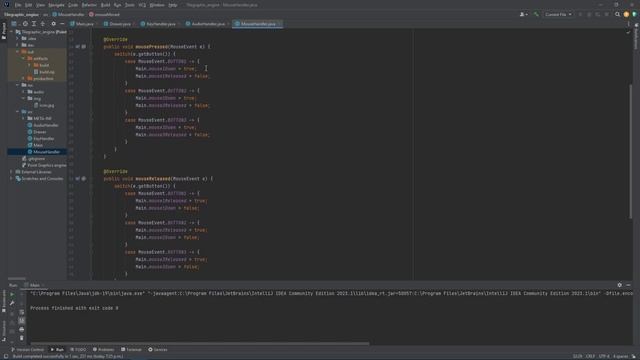The height and width of the screenshot is (360, 640).
Task: Hide the Project panel with minus icon
Action: (x=62, y=24)
